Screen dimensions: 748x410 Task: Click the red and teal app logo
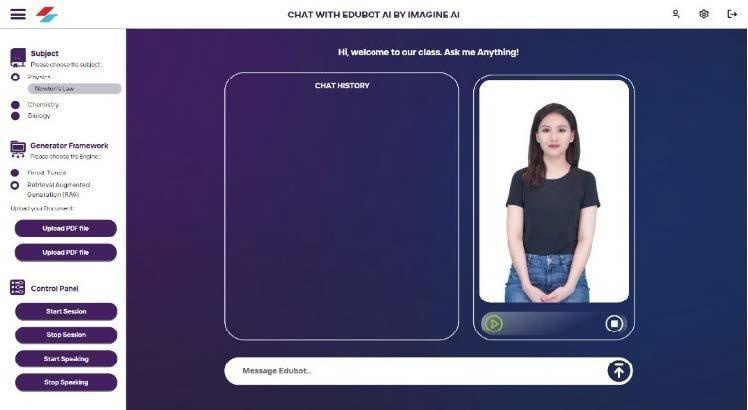pyautogui.click(x=47, y=14)
